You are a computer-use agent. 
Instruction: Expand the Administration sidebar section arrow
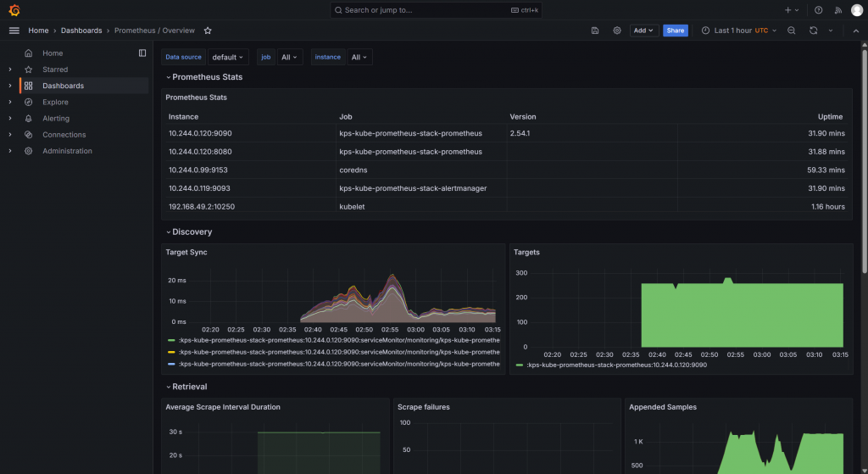tap(10, 151)
